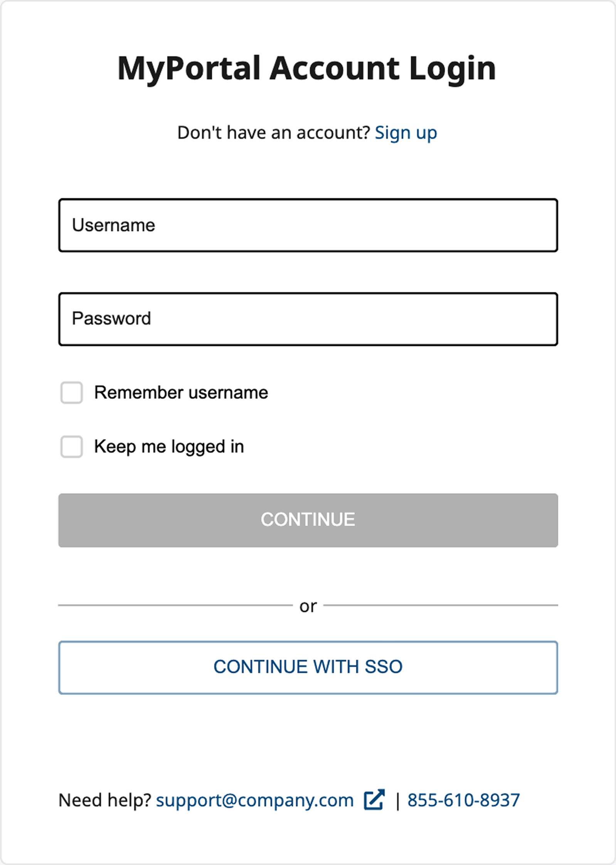Click the "Remember username" label text

[x=181, y=393]
